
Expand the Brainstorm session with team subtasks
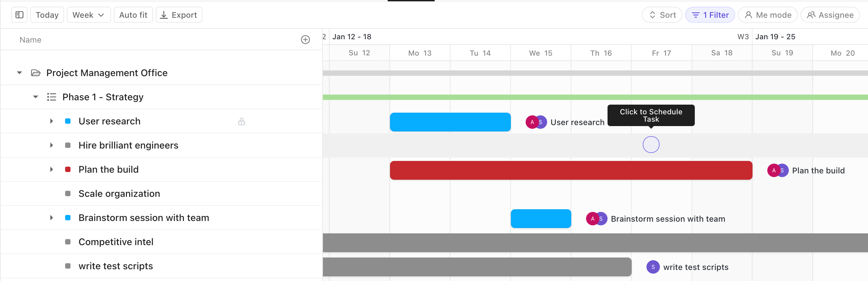[x=52, y=218]
